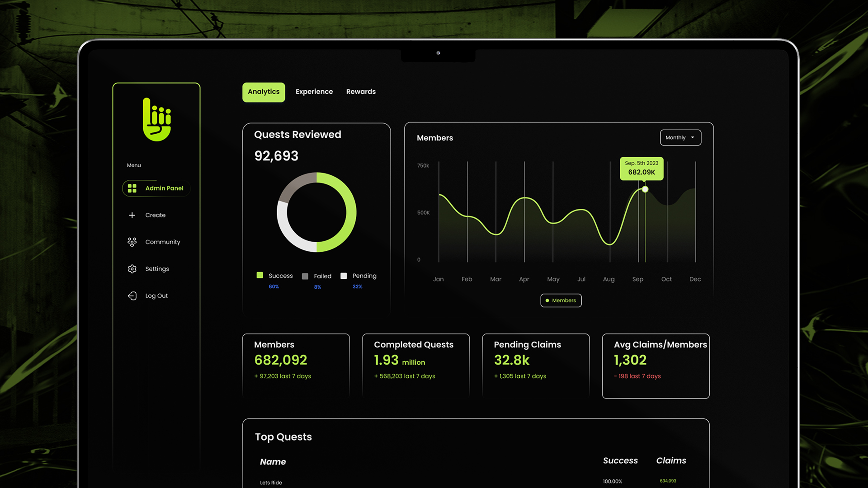Open the Completed Quests stat card
The width and height of the screenshot is (868, 488).
tap(416, 366)
